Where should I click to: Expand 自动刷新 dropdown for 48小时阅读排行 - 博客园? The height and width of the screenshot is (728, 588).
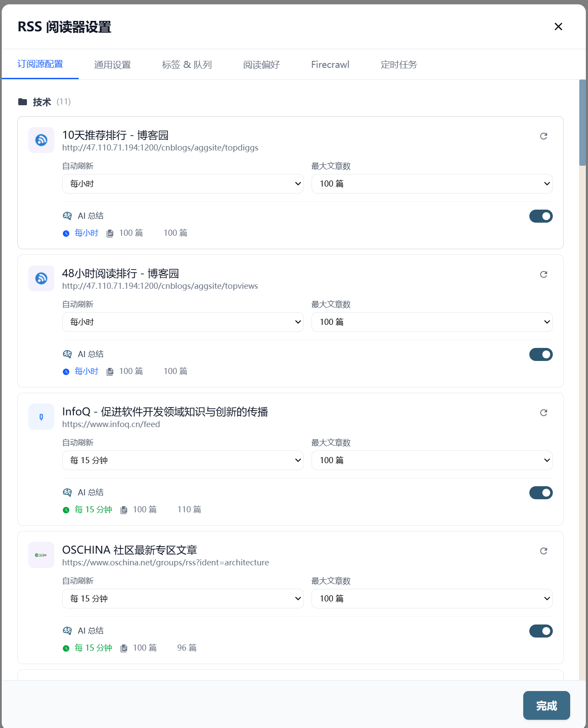(183, 322)
